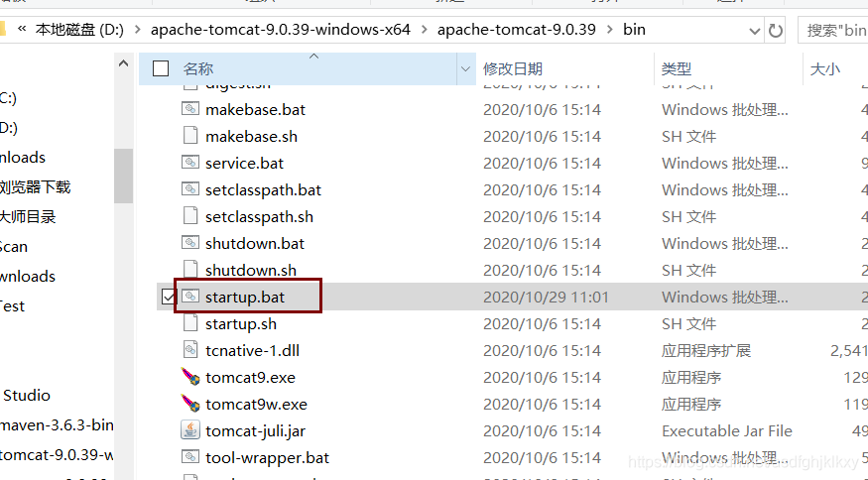Click the setclasspath.sh file icon
Screen dimensions: 868x480
[190, 216]
